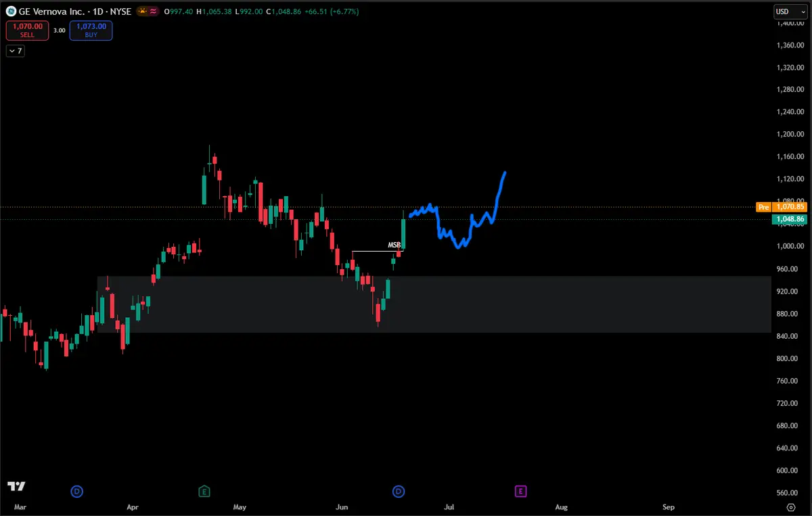The height and width of the screenshot is (516, 812).
Task: Click the Jul label on time axis
Action: pos(449,507)
